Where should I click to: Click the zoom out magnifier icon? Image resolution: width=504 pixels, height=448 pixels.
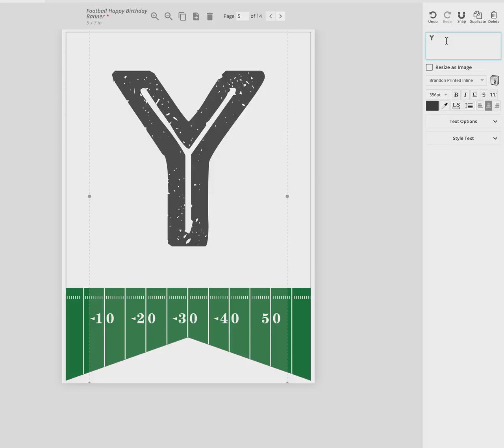pos(169,16)
